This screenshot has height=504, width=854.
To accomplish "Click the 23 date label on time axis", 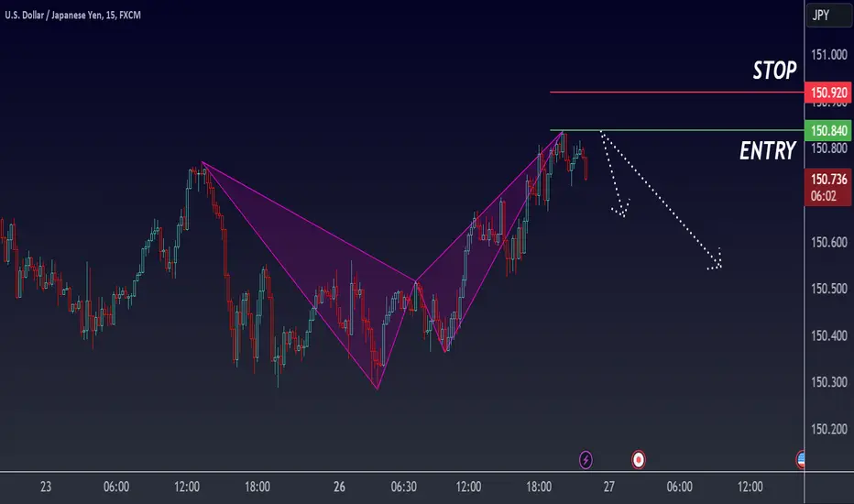I will (46, 487).
